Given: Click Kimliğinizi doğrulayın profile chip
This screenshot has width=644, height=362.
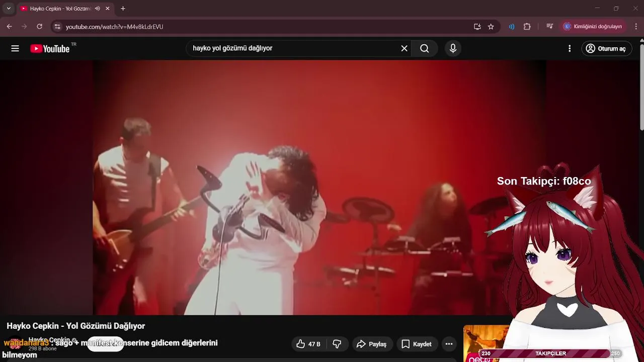Looking at the screenshot, I should 594,27.
